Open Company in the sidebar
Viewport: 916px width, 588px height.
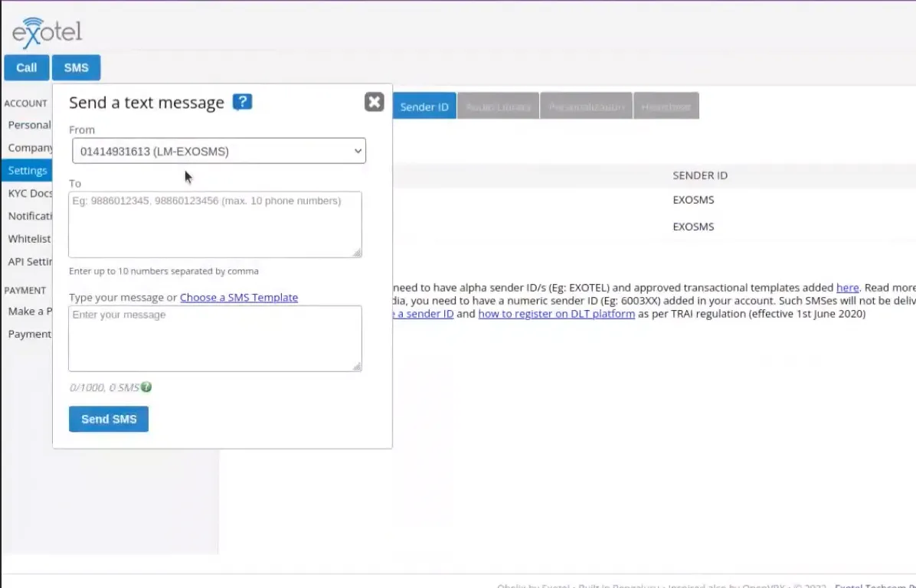click(30, 148)
